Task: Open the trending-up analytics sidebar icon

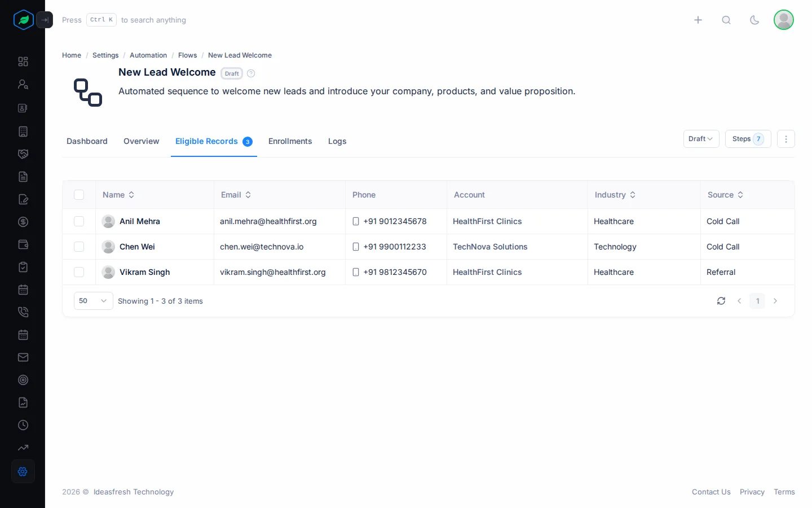Action: [x=23, y=448]
